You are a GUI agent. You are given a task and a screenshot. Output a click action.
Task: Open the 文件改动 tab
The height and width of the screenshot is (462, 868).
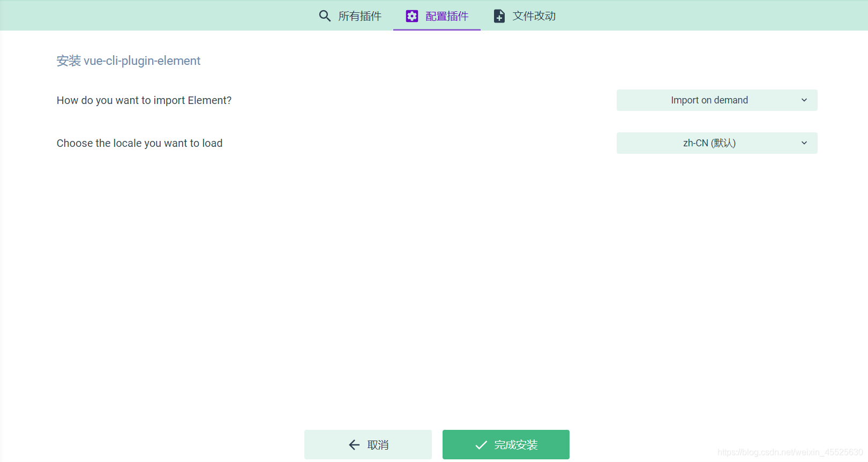524,16
